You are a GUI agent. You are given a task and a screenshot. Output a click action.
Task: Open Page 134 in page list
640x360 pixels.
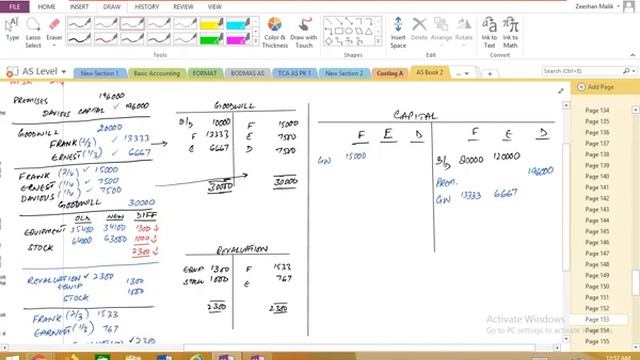tap(597, 110)
